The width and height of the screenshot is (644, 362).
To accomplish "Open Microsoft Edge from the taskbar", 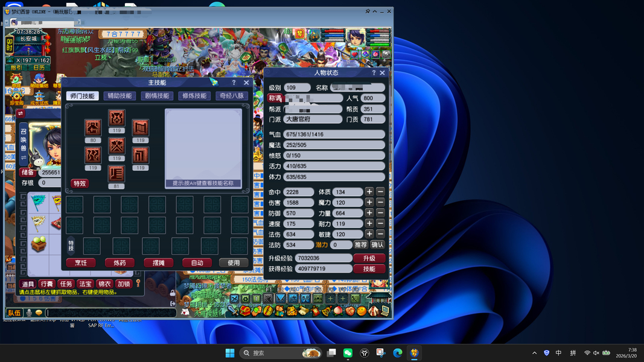I will click(397, 353).
